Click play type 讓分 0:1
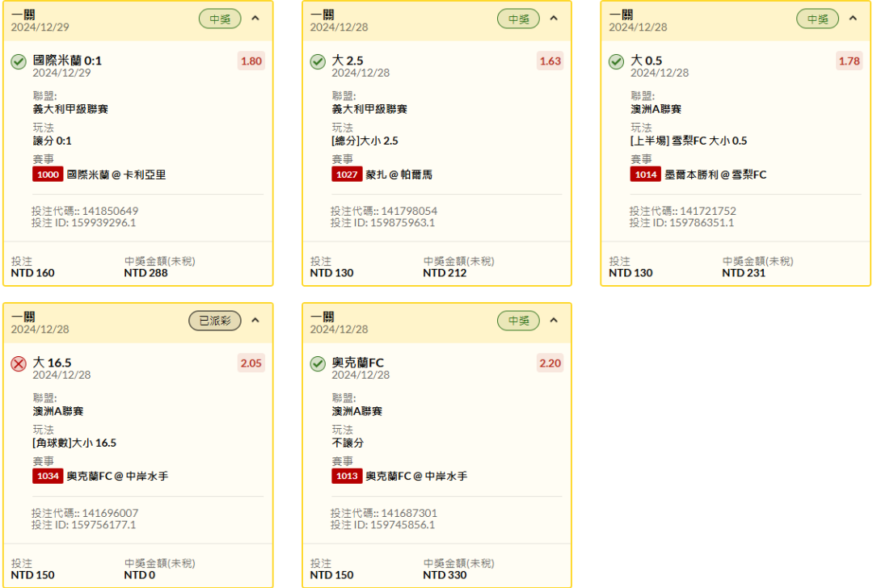The height and width of the screenshot is (588, 873). coord(53,141)
